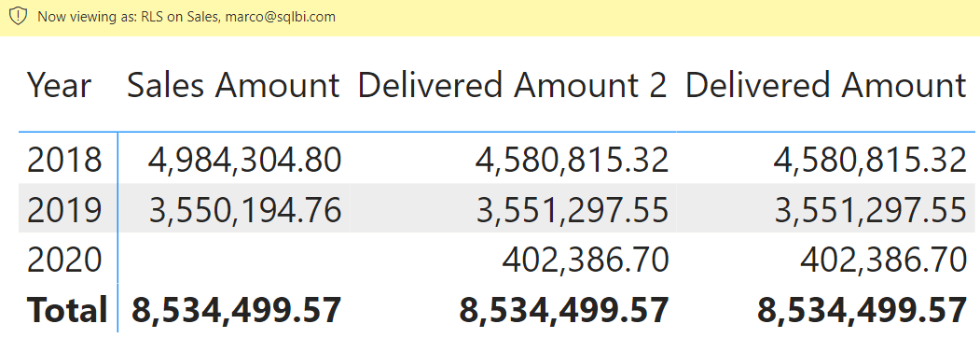Click 2019 Delivered Amount 2 value 3,551,297.55
Image resolution: width=980 pixels, height=338 pixels.
click(572, 209)
